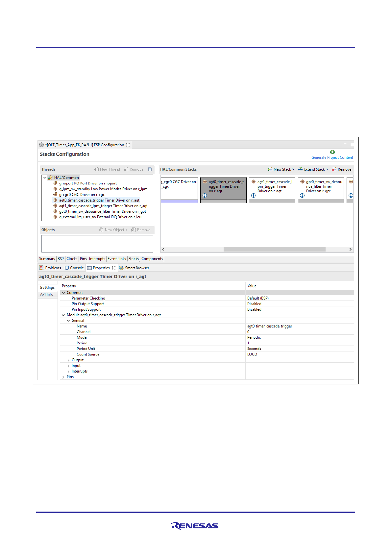Click Remove in the Objects panel
This screenshot has width=392, height=554.
coord(141,230)
